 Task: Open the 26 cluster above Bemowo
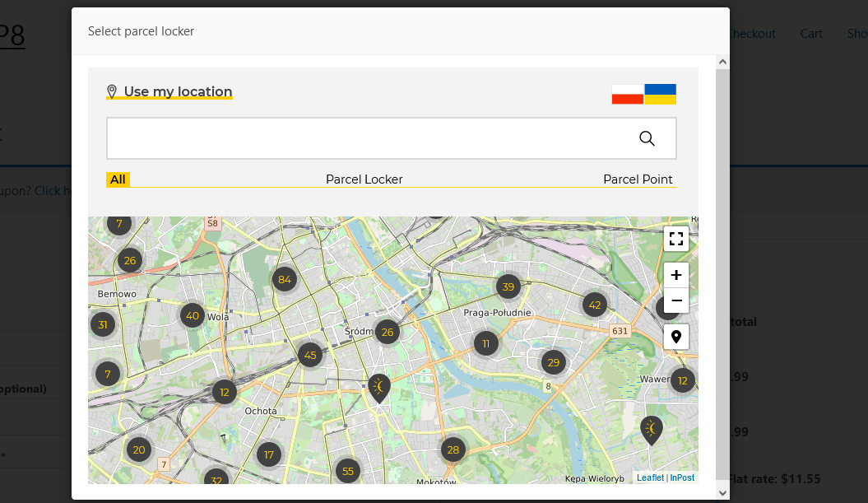pyautogui.click(x=129, y=260)
